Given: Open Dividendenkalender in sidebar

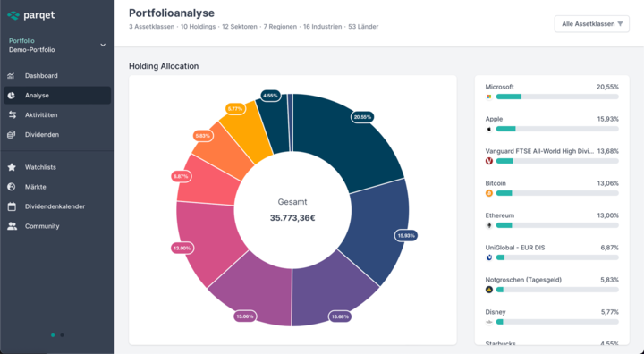Looking at the screenshot, I should click(x=57, y=206).
